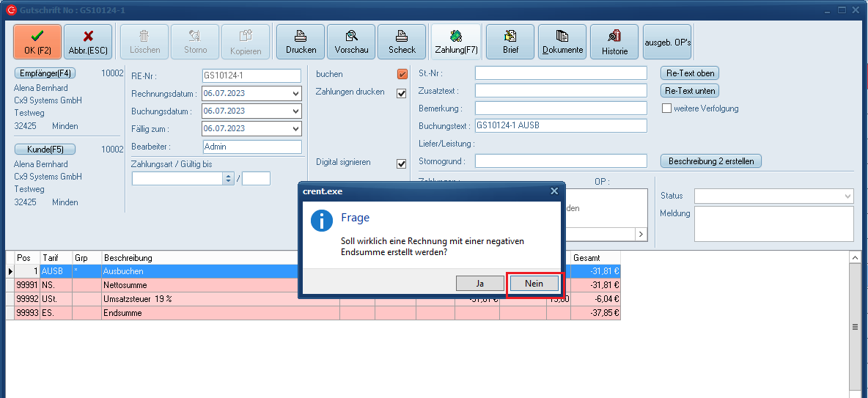This screenshot has width=868, height=398.
Task: Click the Brief letter icon
Action: pos(510,42)
